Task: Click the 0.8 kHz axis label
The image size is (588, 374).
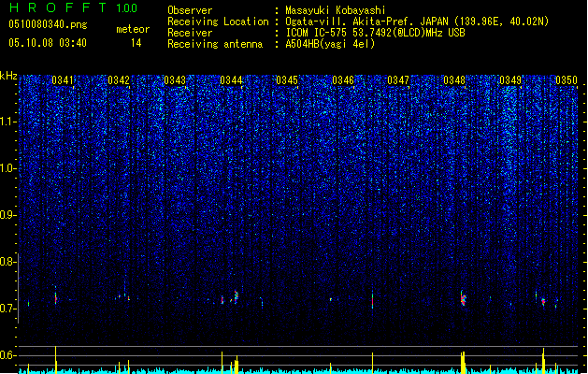Action: (8, 262)
